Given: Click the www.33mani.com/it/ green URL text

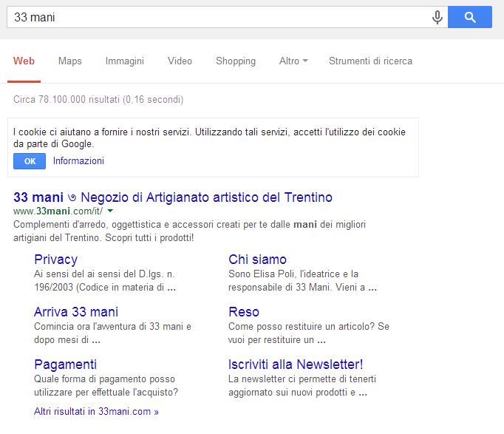Looking at the screenshot, I should pos(58,211).
